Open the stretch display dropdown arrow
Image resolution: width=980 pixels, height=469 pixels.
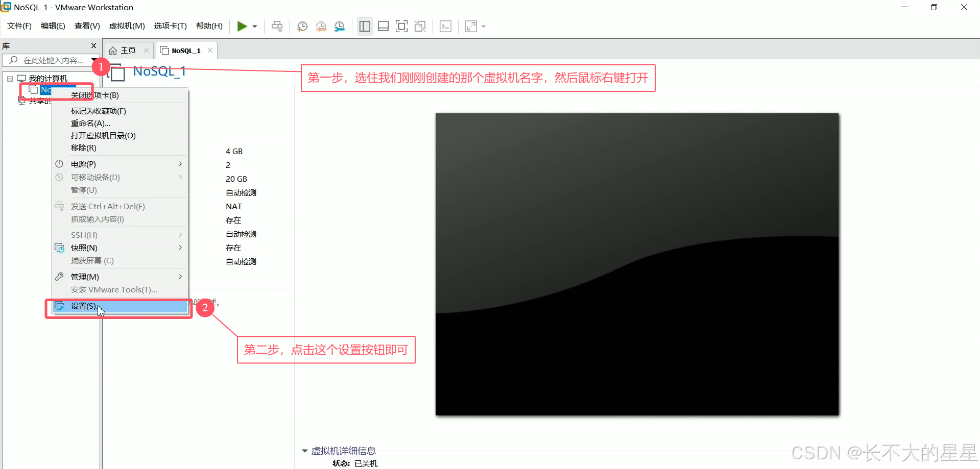484,27
